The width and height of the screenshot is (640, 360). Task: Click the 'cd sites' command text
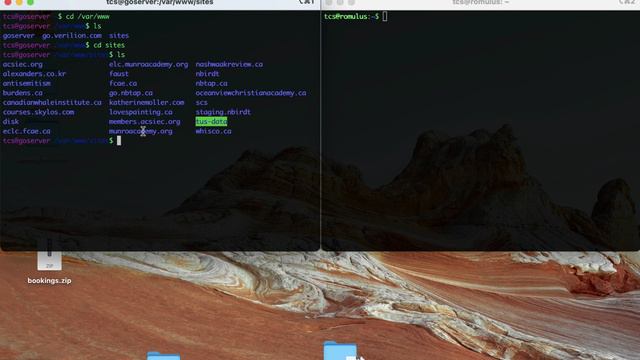(x=109, y=45)
